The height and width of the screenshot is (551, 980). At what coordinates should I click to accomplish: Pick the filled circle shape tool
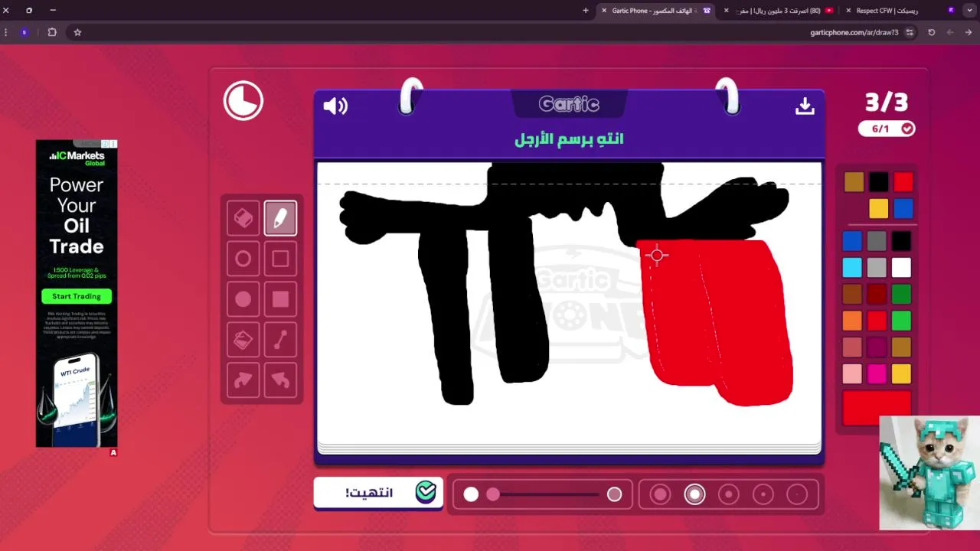pos(243,299)
